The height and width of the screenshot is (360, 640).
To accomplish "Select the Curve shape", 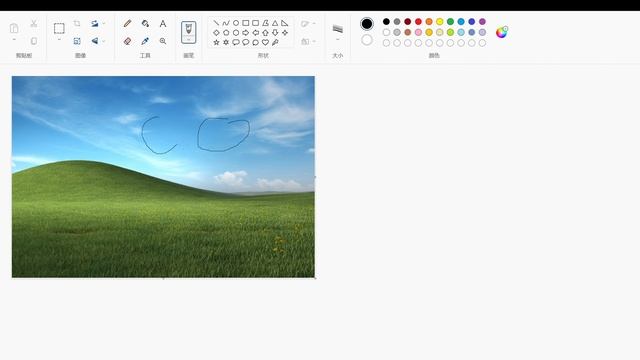I will [x=226, y=23].
